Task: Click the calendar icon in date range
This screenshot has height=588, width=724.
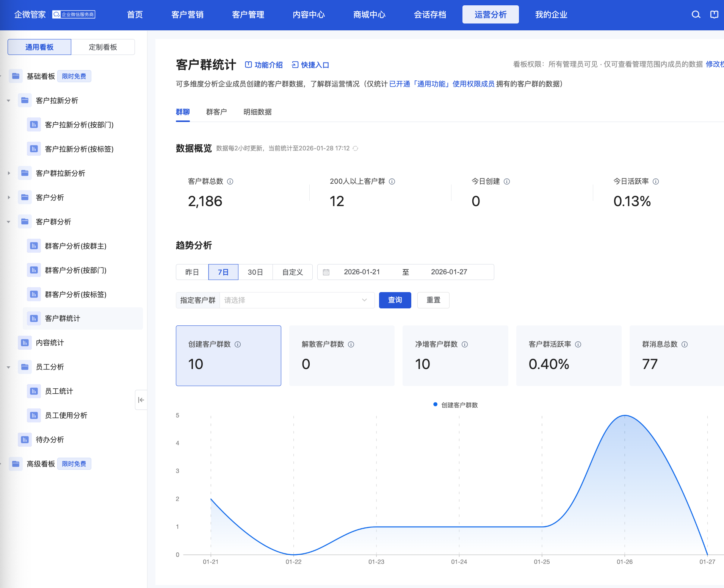Action: 326,272
